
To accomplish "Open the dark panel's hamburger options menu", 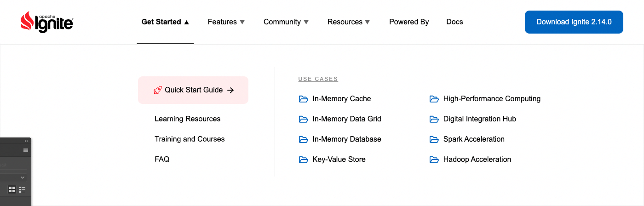I will click(26, 150).
